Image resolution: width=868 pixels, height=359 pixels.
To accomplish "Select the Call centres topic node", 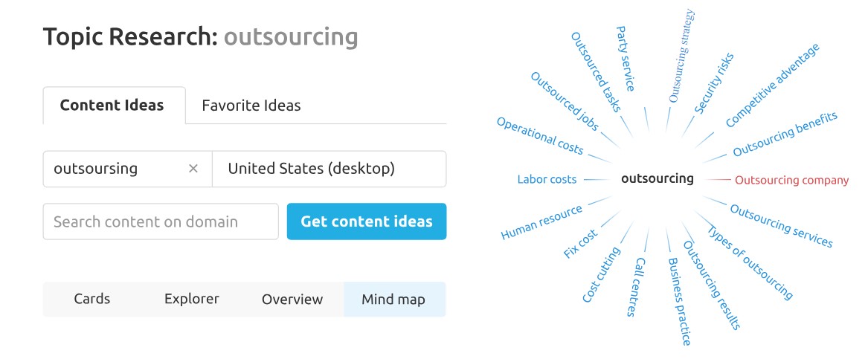I will pos(636,287).
